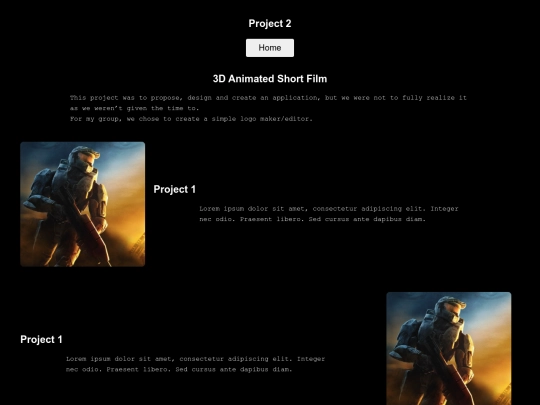Click the 3D Animated Short Film heading
This screenshot has width=540, height=405.
click(x=270, y=79)
